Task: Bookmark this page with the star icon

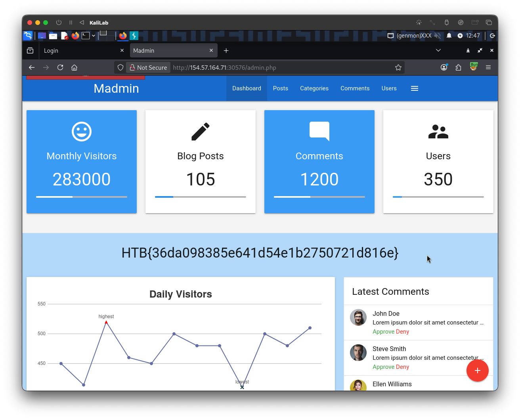Action: (398, 67)
